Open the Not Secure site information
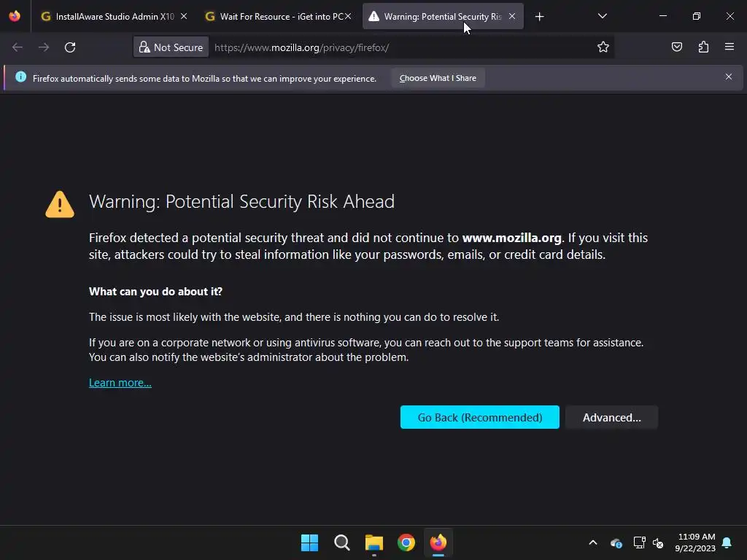 (x=171, y=47)
